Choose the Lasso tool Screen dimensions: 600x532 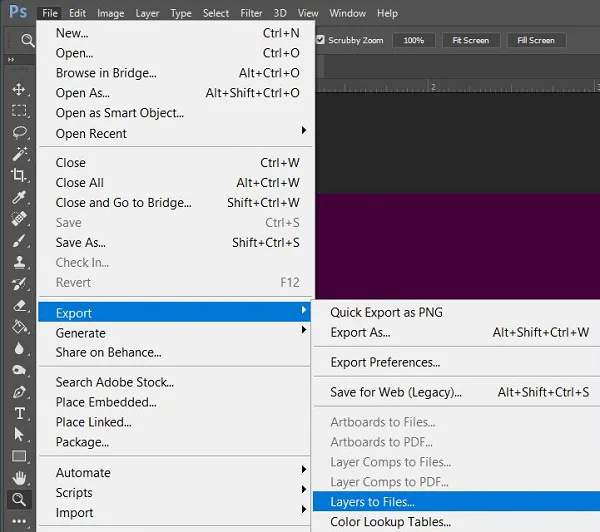coord(19,132)
